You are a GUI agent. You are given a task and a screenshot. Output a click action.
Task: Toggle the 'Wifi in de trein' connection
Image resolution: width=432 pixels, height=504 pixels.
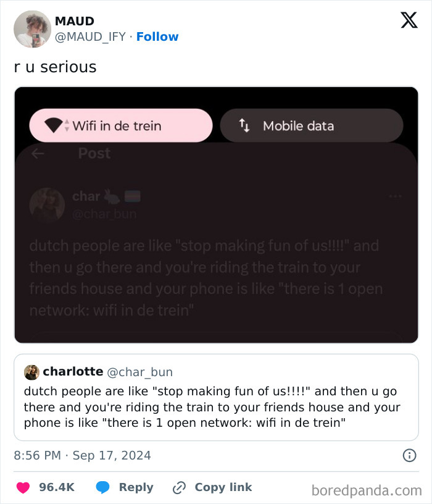click(x=120, y=125)
